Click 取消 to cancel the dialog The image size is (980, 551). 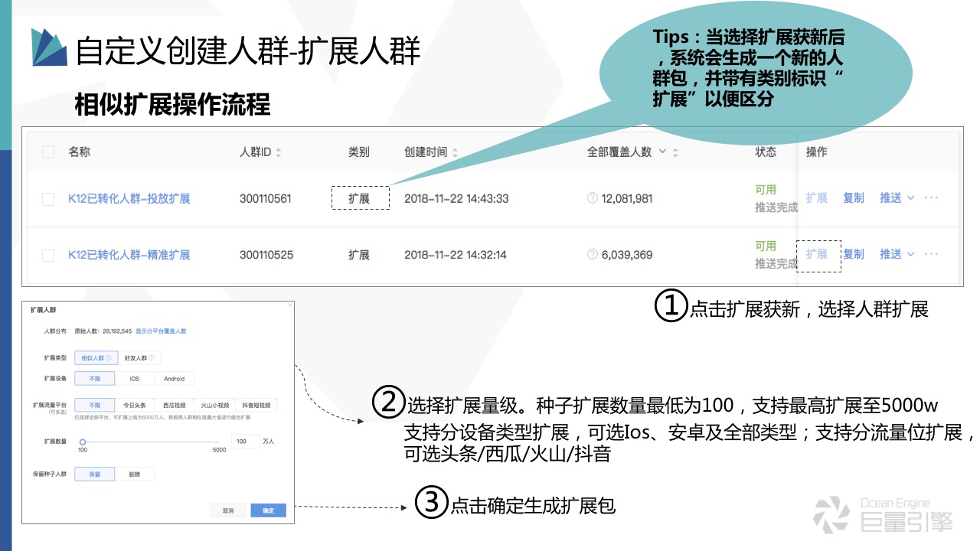point(228,510)
